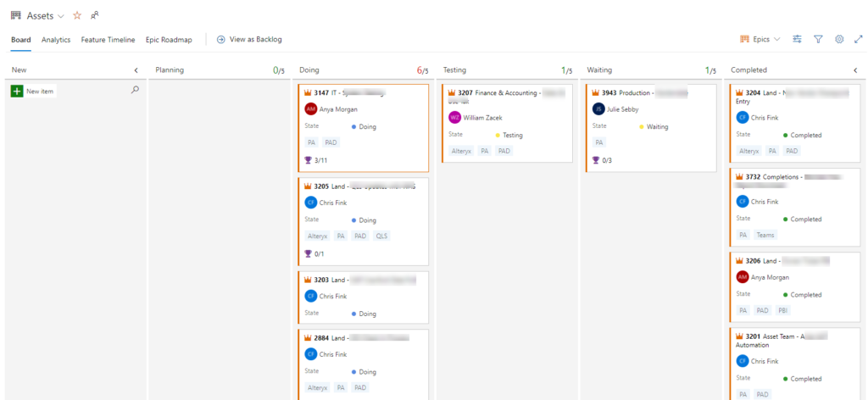Click the QLS tag on card 3205

382,236
